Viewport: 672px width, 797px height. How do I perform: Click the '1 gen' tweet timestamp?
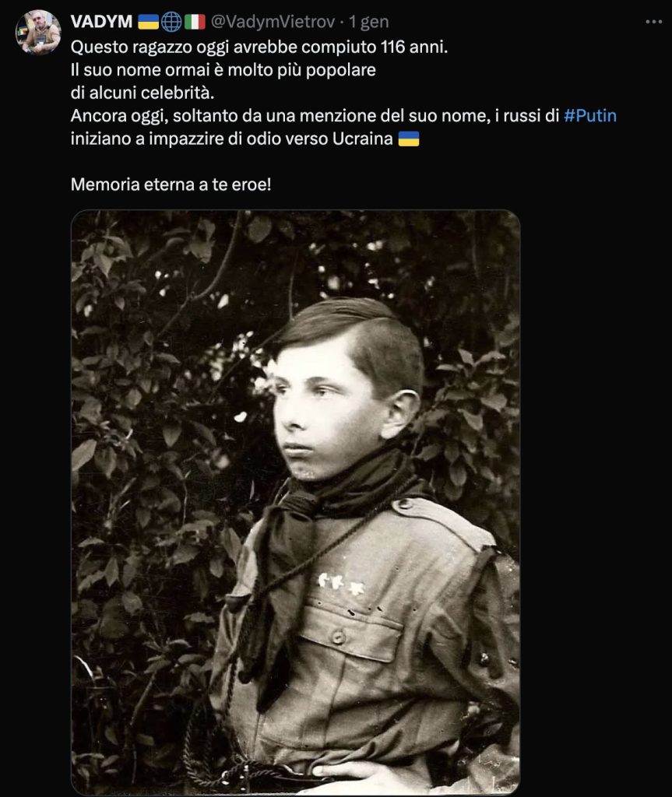click(x=369, y=22)
